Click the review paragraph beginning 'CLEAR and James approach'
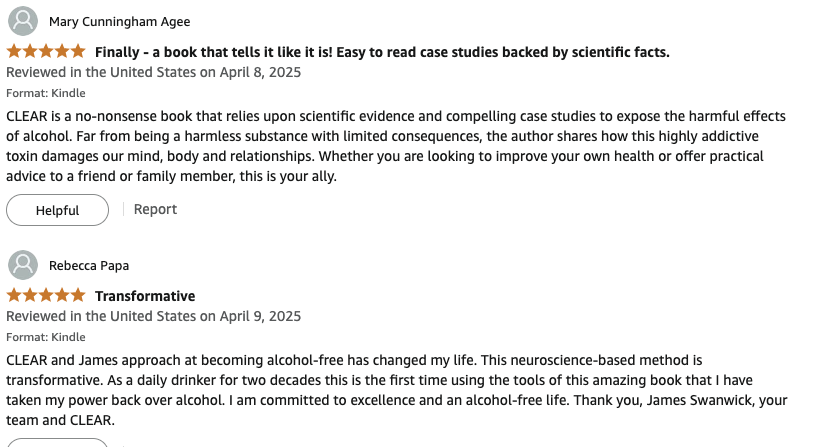This screenshot has height=447, width=814. click(x=397, y=390)
